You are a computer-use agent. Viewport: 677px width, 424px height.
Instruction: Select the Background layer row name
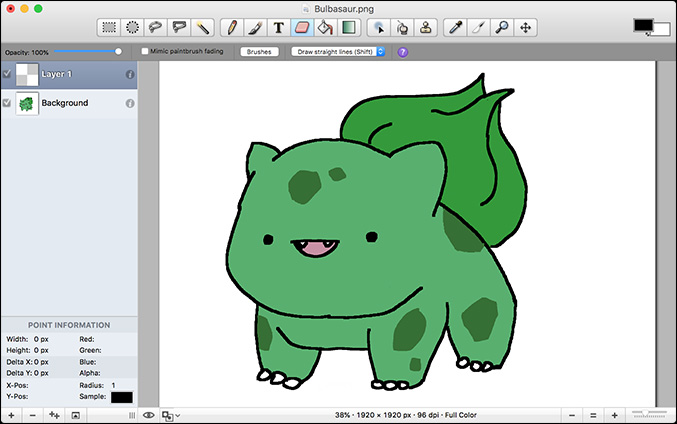(x=65, y=103)
